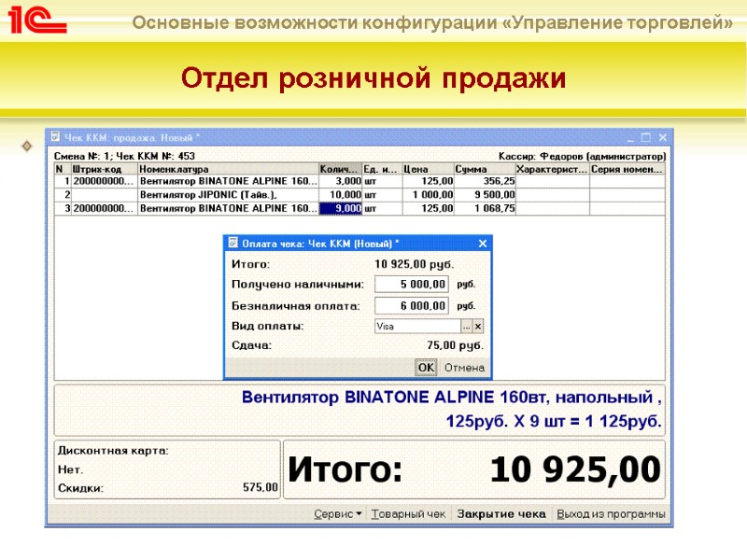Click the highlighted 9,000 quantity cell
The image size is (747, 560).
point(344,208)
